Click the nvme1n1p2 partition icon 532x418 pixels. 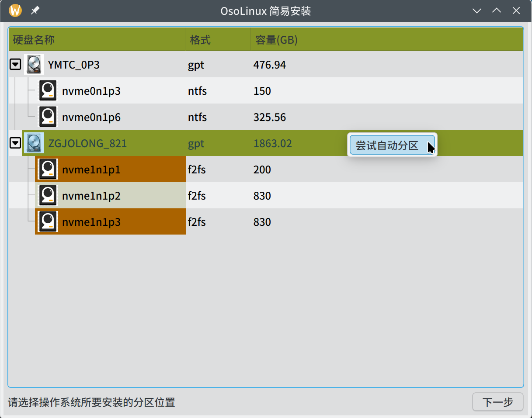(x=48, y=196)
